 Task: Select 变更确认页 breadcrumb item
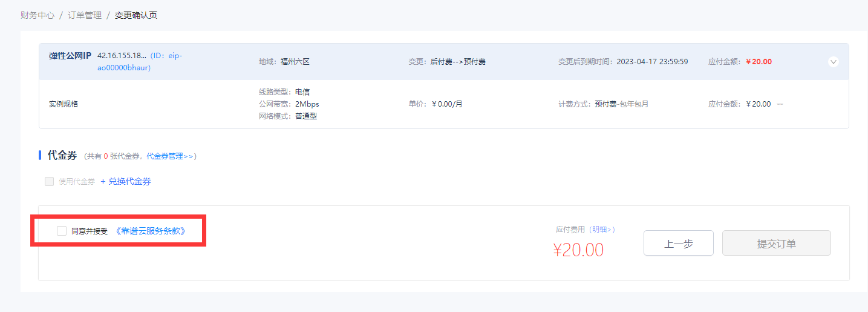point(136,15)
